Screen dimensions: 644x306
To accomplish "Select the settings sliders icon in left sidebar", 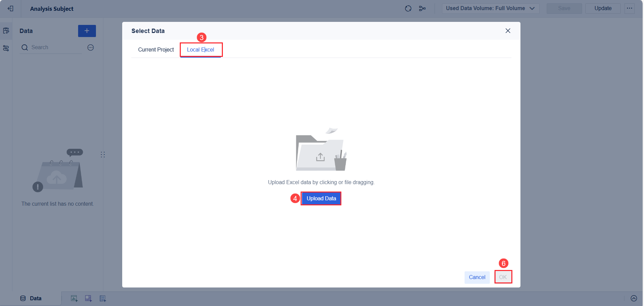I will point(6,48).
